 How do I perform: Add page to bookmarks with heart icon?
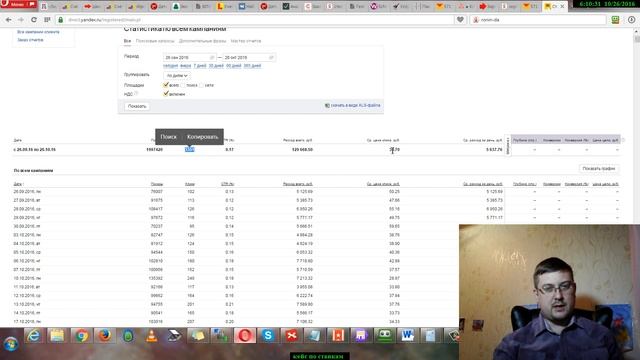(460, 20)
